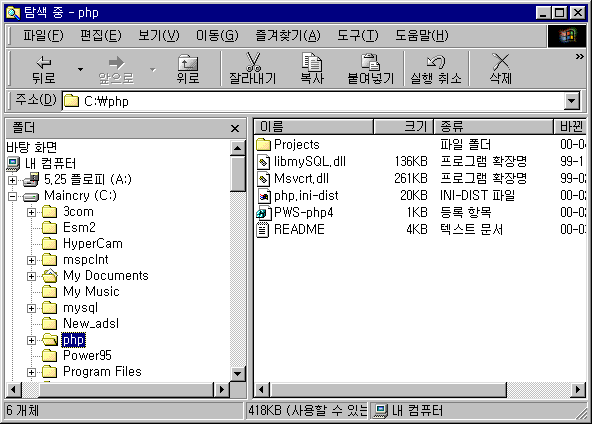This screenshot has width=592, height=424.
Task: Select the My Documents folder icon
Action: point(49,276)
